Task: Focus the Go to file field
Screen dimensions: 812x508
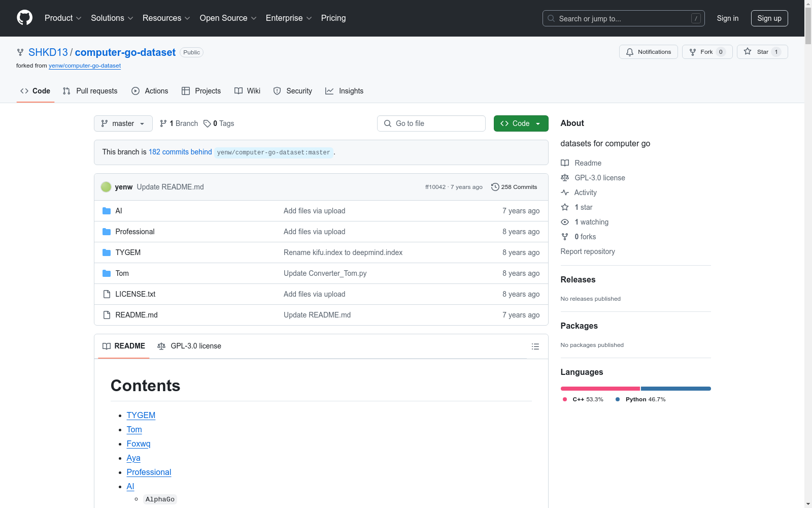Action: click(x=431, y=123)
